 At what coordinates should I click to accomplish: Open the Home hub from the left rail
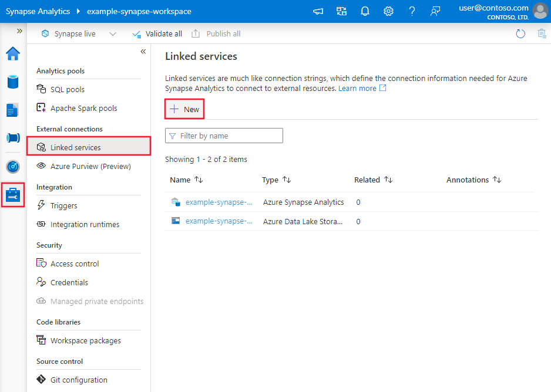pyautogui.click(x=12, y=54)
